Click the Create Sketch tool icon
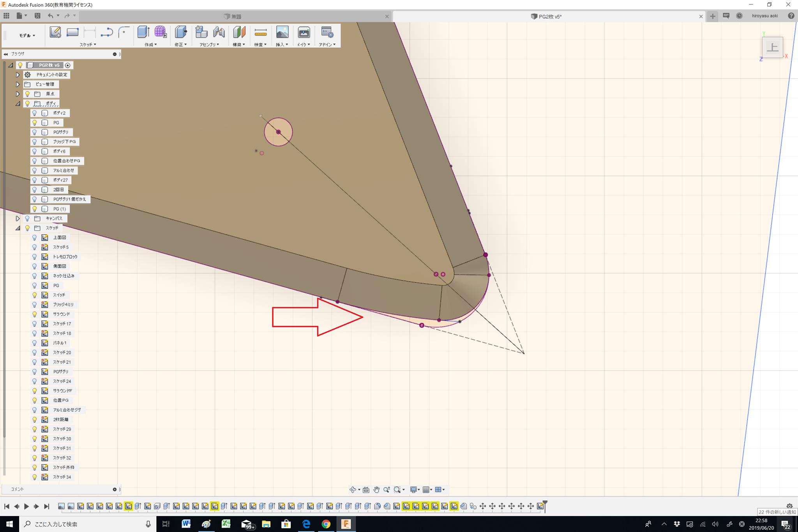The width and height of the screenshot is (798, 532). (55, 32)
